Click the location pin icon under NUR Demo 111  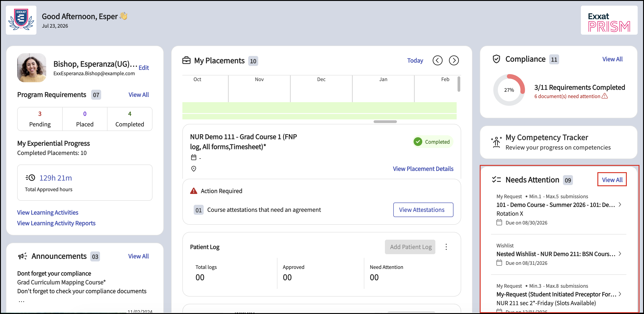click(194, 169)
